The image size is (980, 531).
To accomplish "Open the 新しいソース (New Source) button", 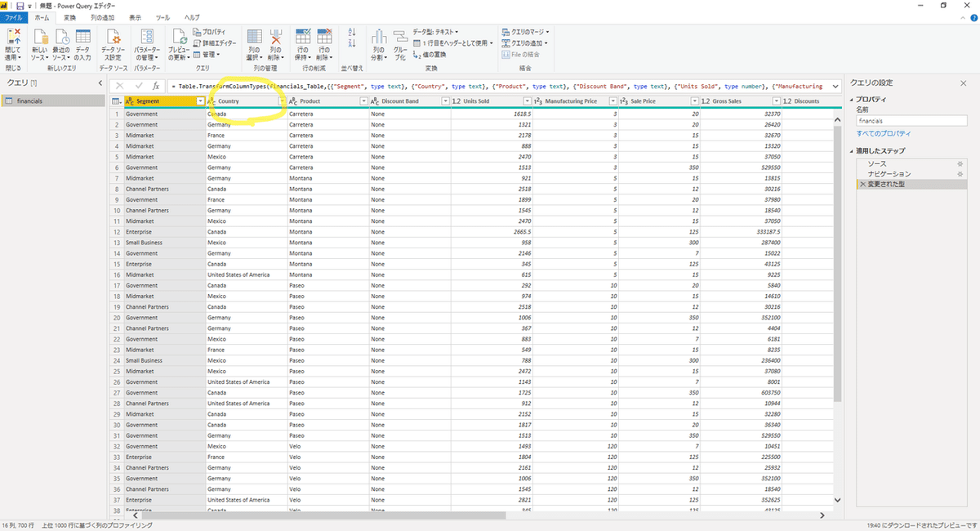I will pos(40,46).
